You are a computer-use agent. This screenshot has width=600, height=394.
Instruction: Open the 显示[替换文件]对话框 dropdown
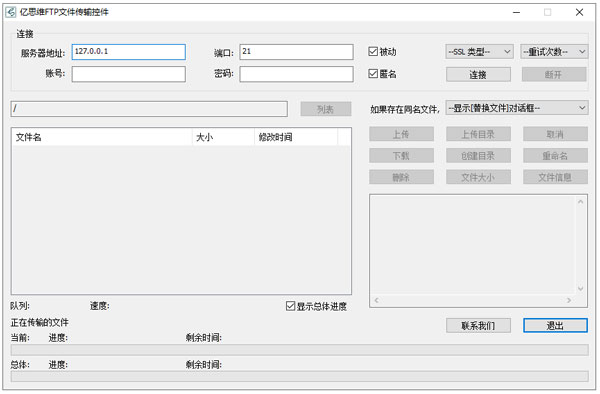coord(517,108)
